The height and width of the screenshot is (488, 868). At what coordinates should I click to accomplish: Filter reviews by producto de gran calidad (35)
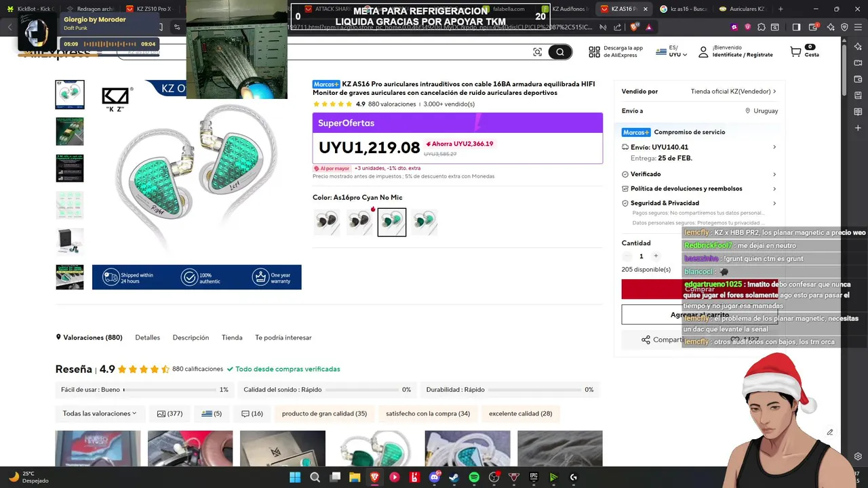[x=324, y=413]
